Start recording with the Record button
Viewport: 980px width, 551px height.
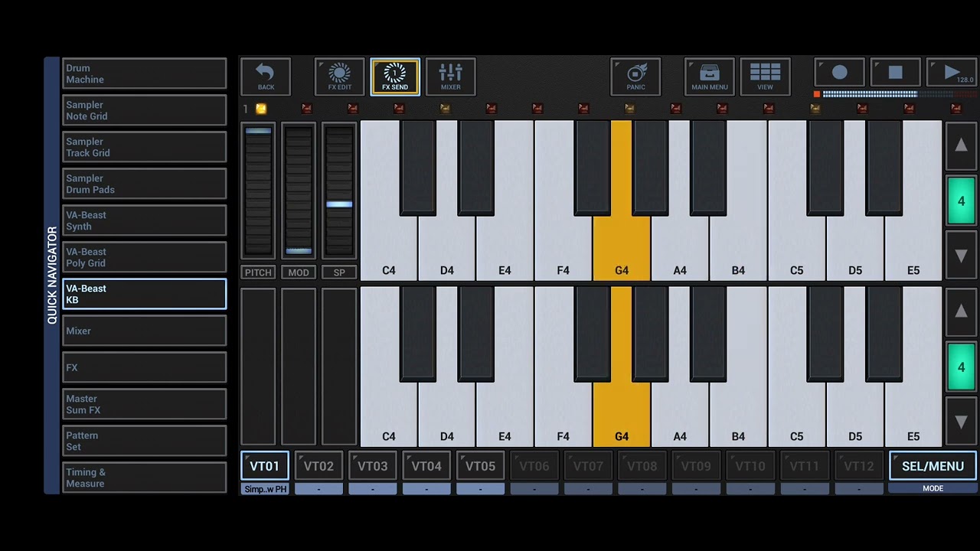click(x=840, y=73)
